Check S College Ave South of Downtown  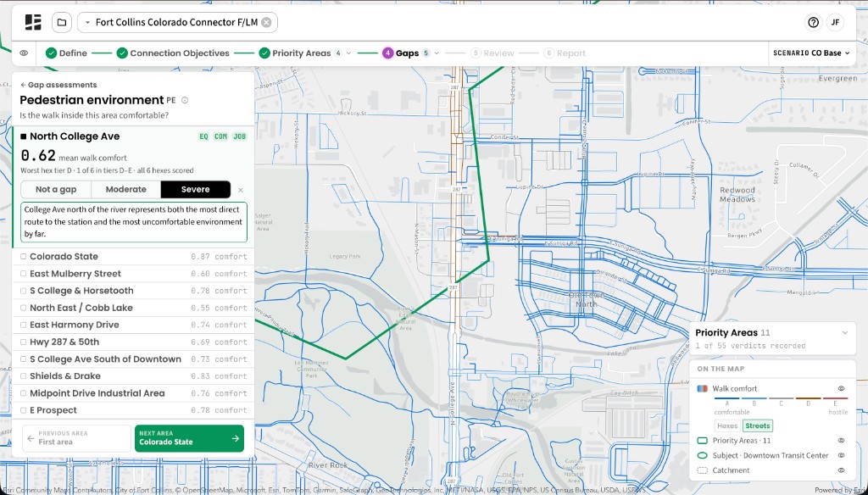tap(24, 359)
